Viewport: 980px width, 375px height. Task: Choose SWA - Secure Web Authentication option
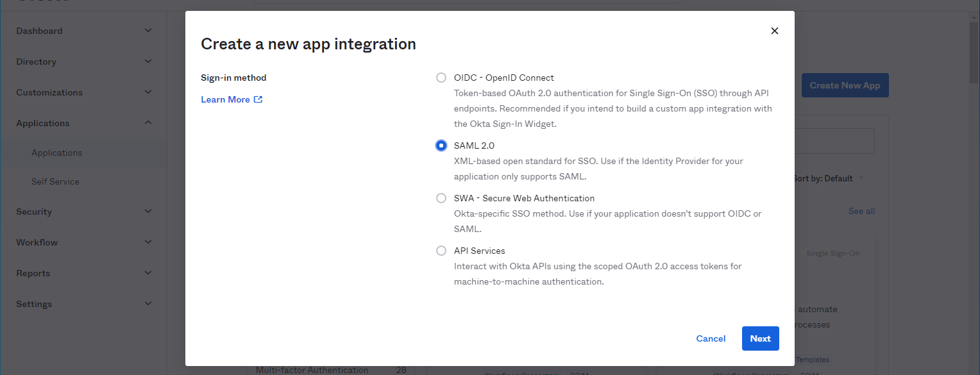pos(441,197)
